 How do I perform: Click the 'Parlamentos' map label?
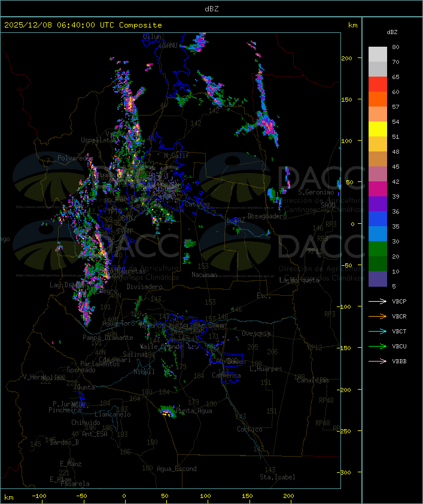[x=100, y=364]
